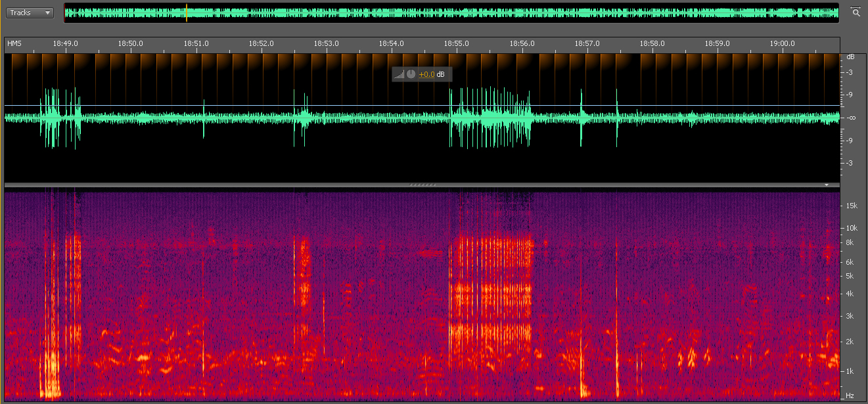
Task: Click the Hz label on the frequency scale
Action: 850,395
